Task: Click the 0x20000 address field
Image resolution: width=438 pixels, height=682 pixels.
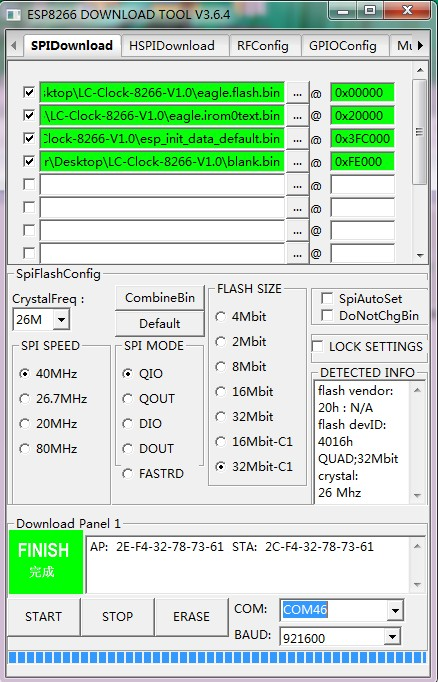Action: tap(362, 116)
